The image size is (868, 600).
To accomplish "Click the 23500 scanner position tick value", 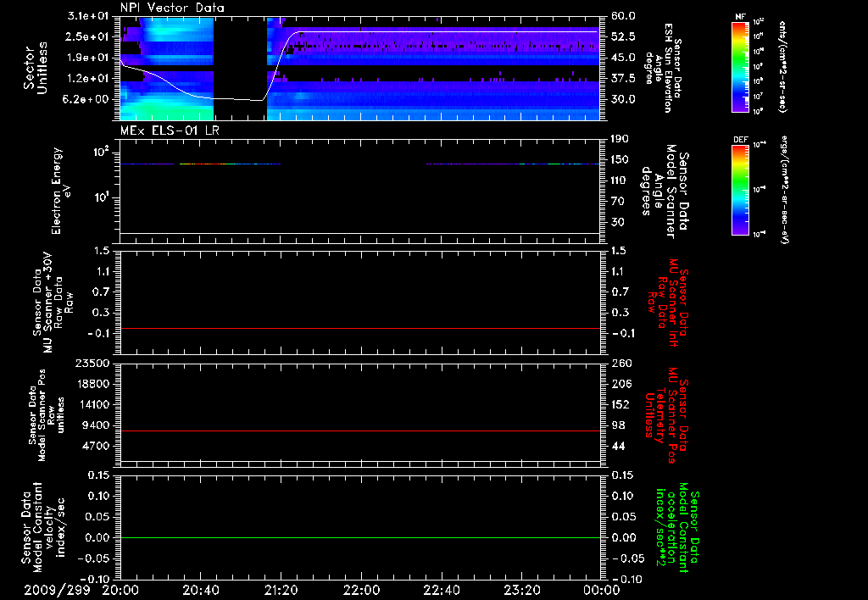I will coord(92,363).
